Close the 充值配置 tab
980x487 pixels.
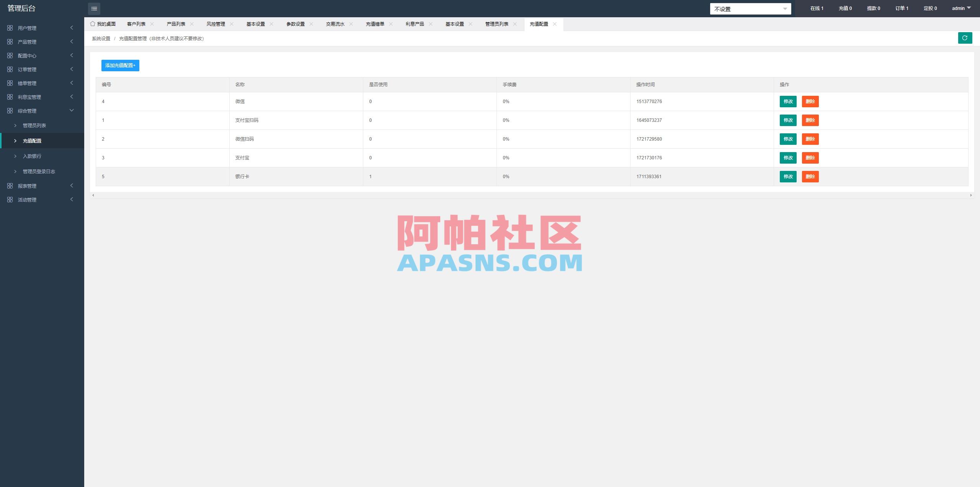point(554,24)
